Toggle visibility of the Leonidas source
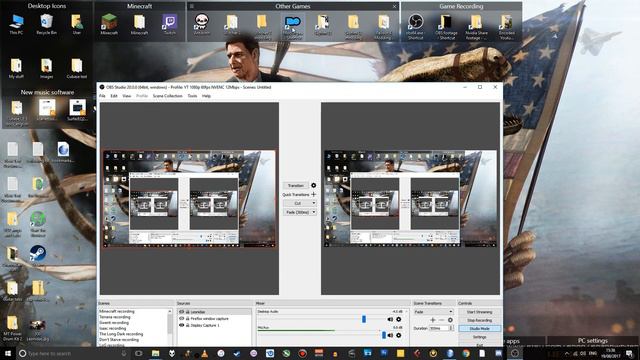Image resolution: width=640 pixels, height=360 pixels. 182,312
